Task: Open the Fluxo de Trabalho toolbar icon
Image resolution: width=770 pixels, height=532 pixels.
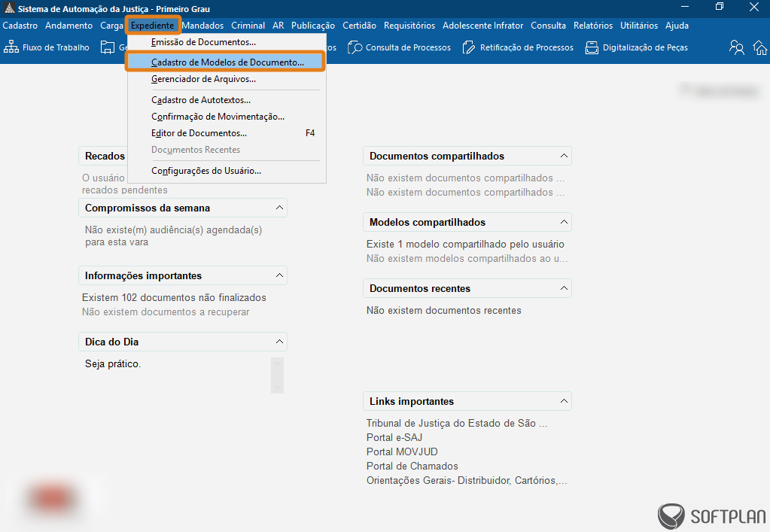Action: pos(11,47)
